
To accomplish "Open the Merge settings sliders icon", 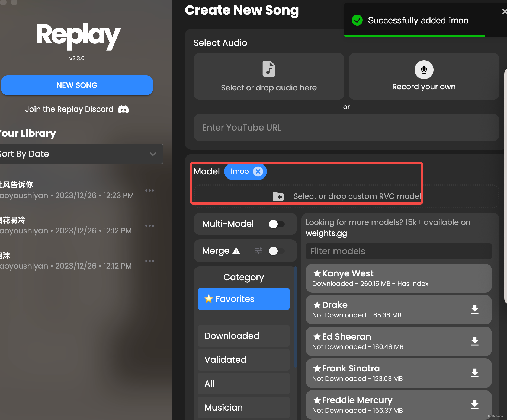I will pos(259,251).
